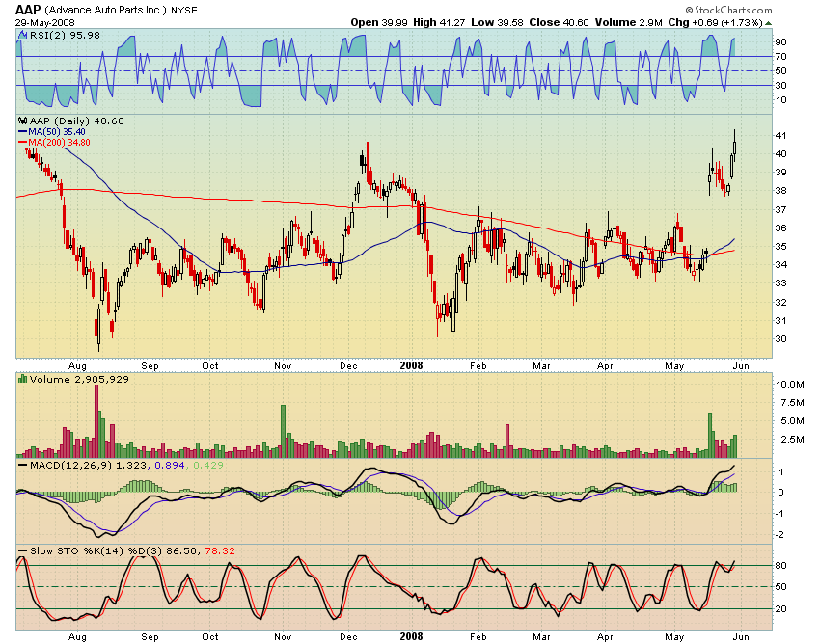The height and width of the screenshot is (644, 820).
Task: Click the 90 level on the RSI scale
Action: [x=780, y=41]
